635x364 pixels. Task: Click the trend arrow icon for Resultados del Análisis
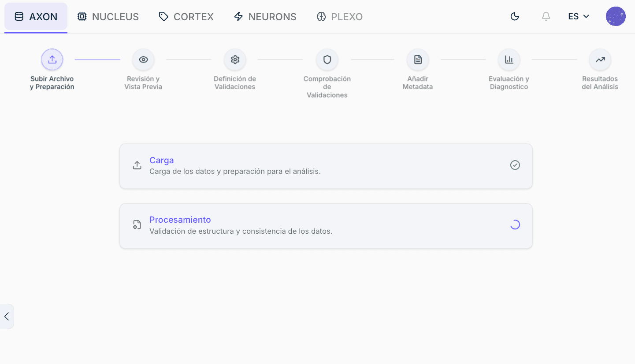[x=600, y=59]
